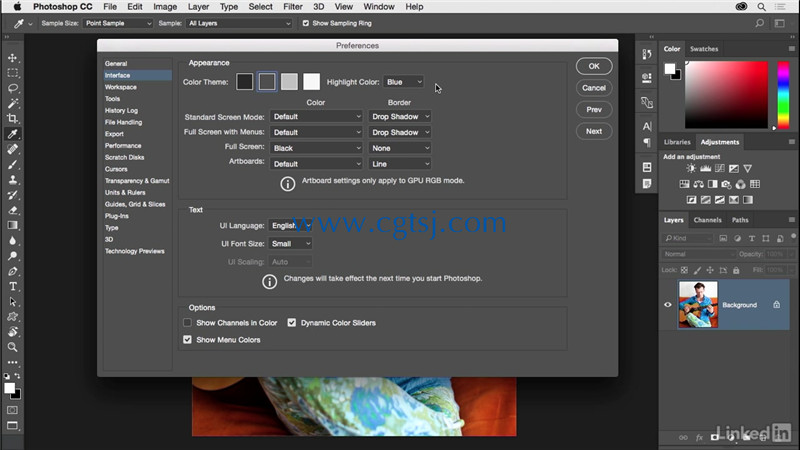Click the hue slider in Color panel
This screenshot has height=450, width=800.
pos(783,95)
